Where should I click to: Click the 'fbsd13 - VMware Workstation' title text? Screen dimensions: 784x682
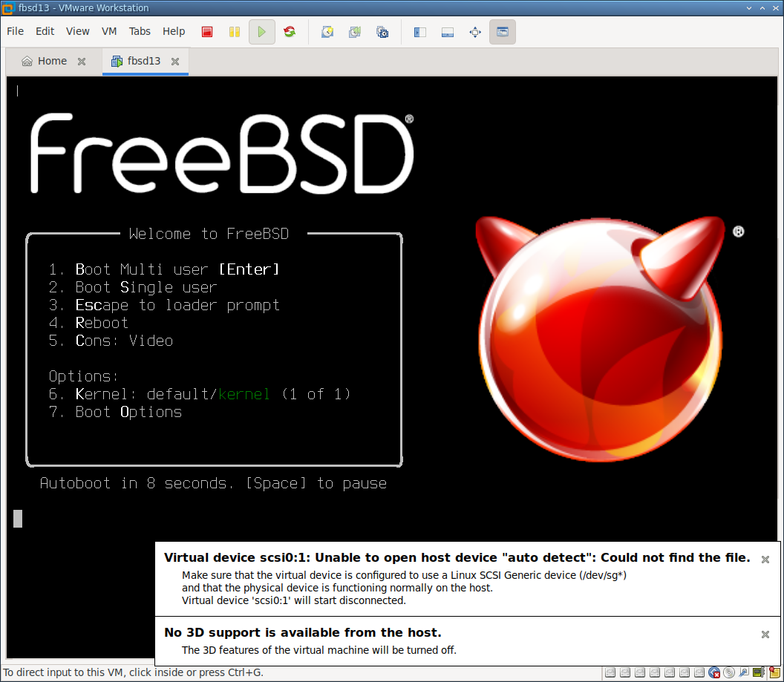[x=83, y=8]
